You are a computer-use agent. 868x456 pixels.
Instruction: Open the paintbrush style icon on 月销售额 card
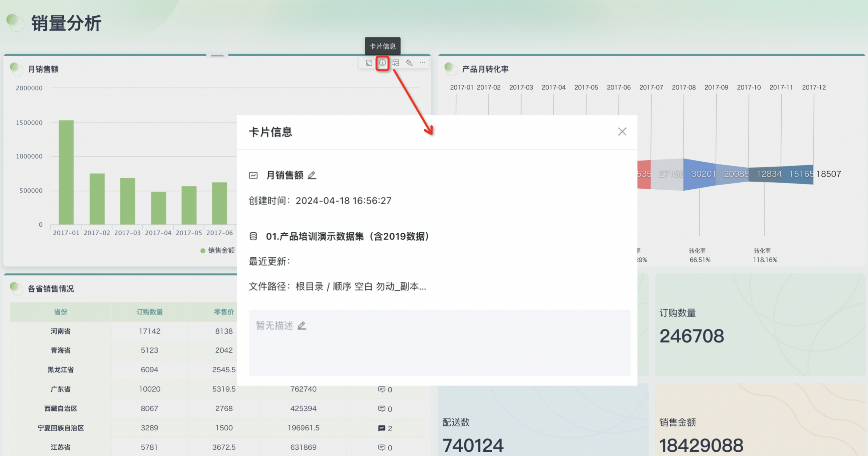[409, 63]
